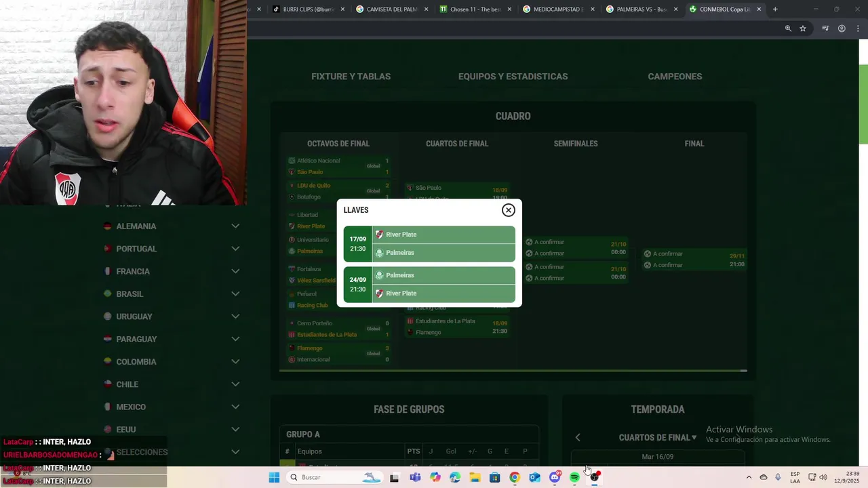The width and height of the screenshot is (868, 488).
Task: Close the Chosen 11 tab
Action: click(x=509, y=9)
